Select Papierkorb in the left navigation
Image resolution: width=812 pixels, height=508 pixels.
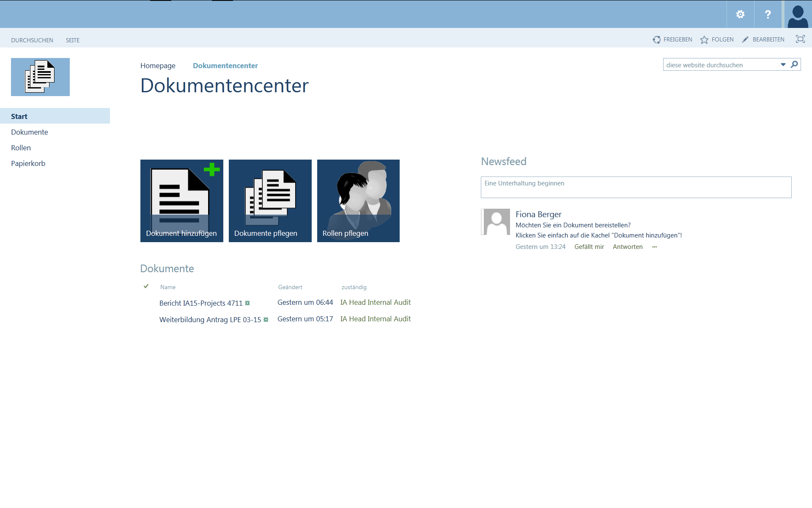point(28,163)
